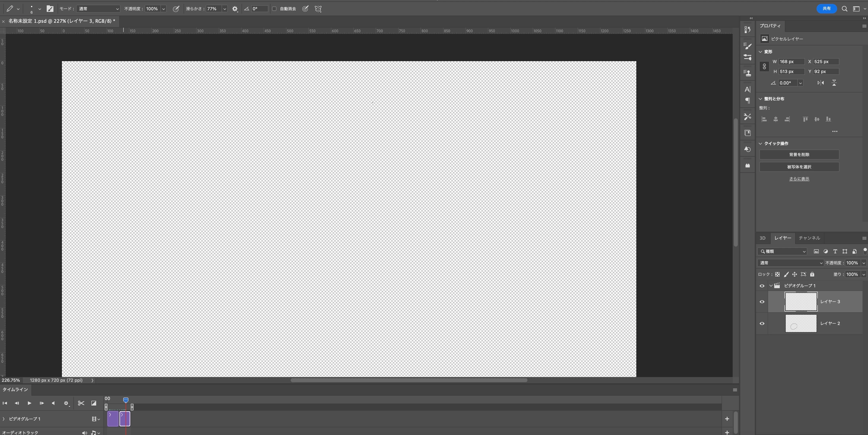Switch to the 3D panel tab

762,238
